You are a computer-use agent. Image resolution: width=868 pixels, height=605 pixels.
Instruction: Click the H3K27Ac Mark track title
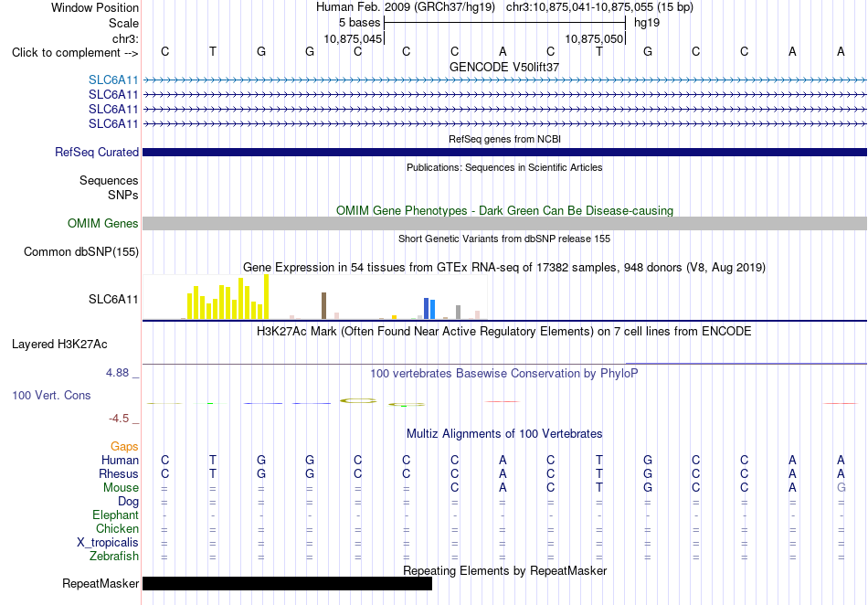click(x=504, y=332)
